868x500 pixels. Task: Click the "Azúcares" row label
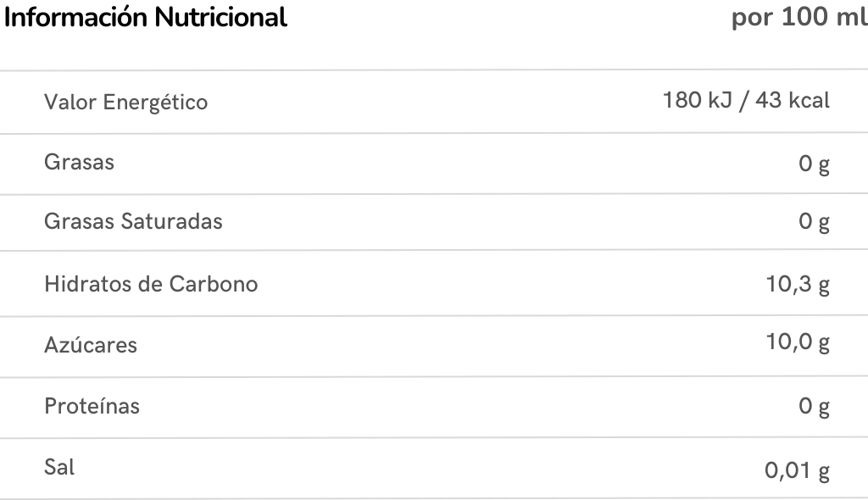[x=90, y=345]
